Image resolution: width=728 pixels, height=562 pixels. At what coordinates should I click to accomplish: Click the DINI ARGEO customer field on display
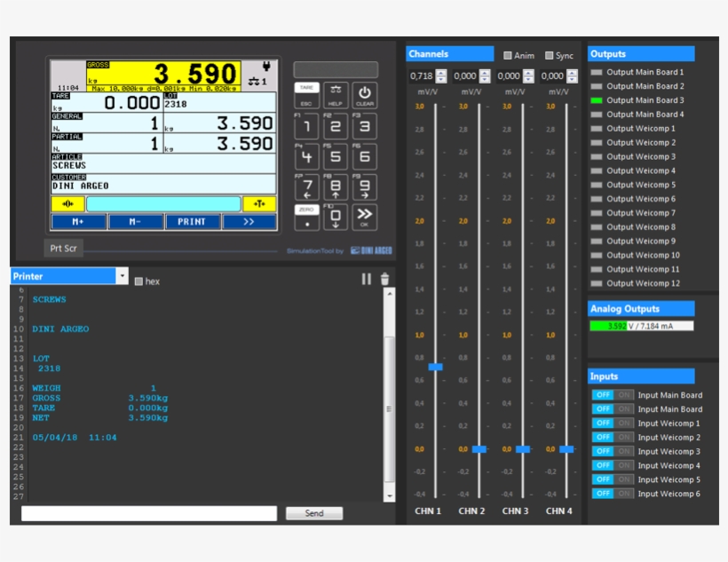pyautogui.click(x=163, y=184)
